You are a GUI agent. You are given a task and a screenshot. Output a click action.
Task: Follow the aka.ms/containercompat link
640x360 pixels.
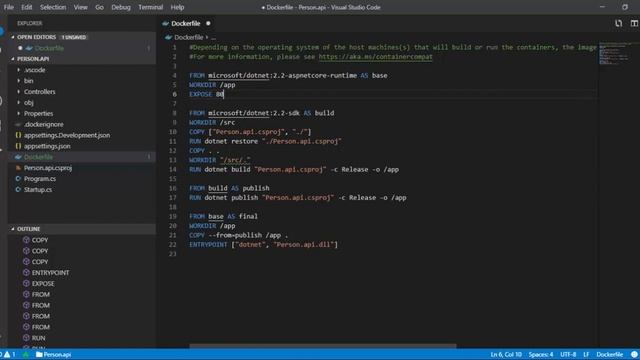pos(375,57)
